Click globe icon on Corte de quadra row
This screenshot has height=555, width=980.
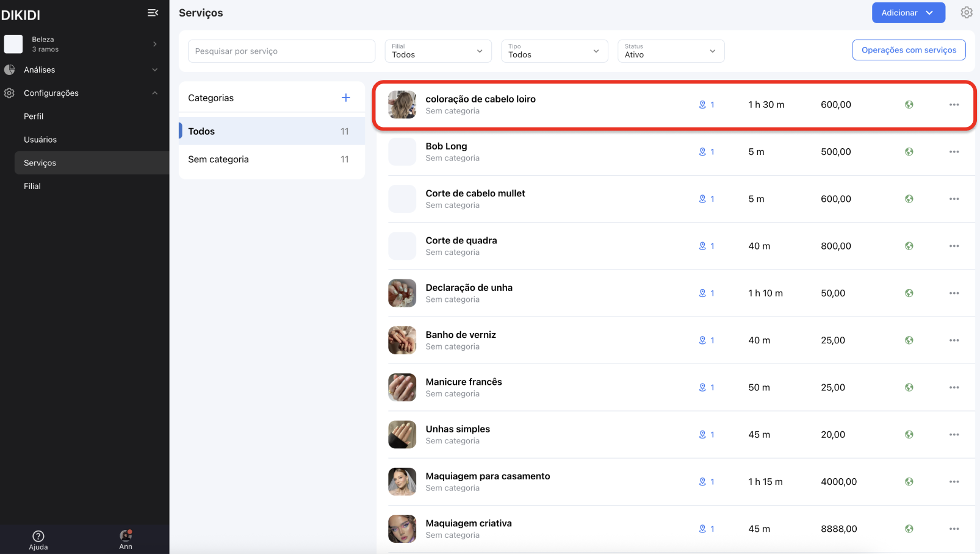pyautogui.click(x=909, y=246)
